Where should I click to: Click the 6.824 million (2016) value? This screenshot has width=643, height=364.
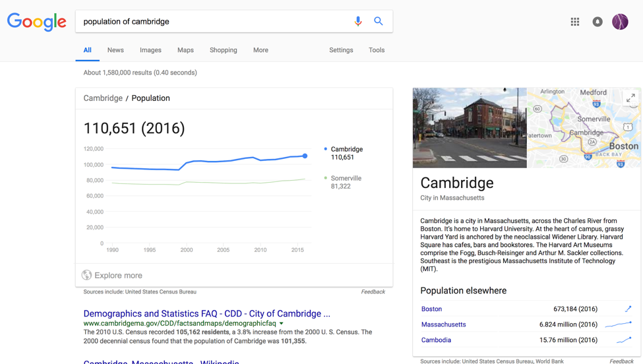click(x=568, y=324)
